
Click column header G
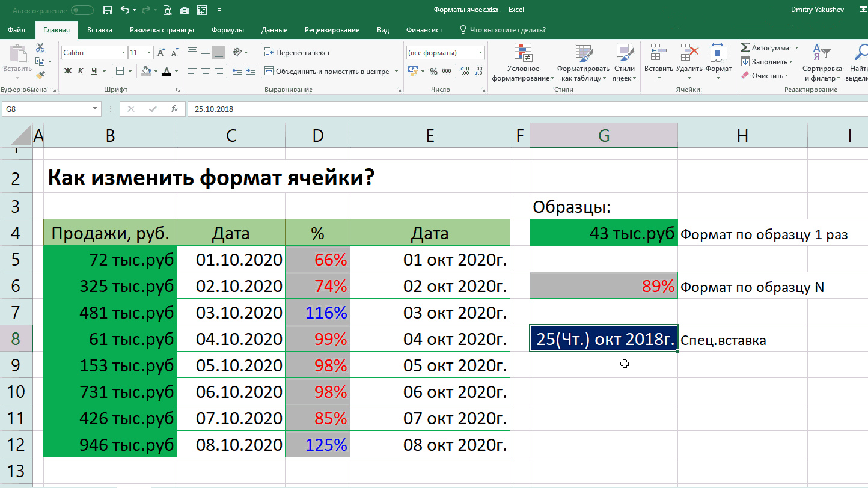tap(604, 136)
